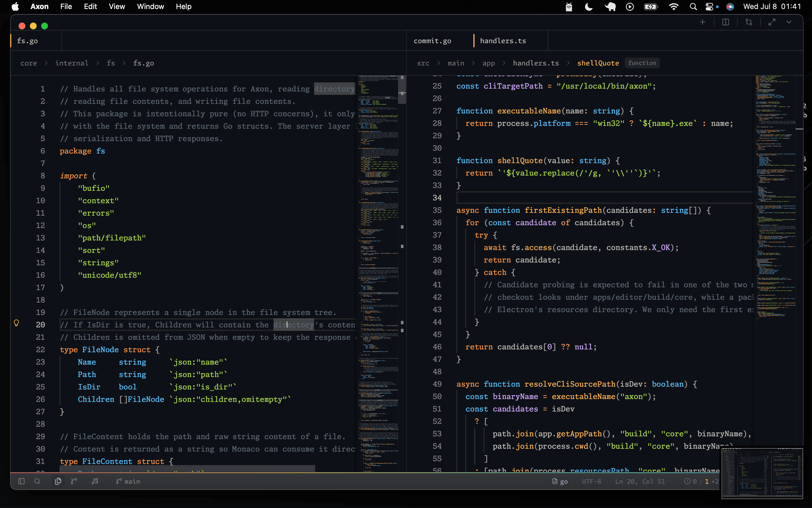Open the chevron dropdown in title toolbar
812x508 pixels.
(789, 22)
